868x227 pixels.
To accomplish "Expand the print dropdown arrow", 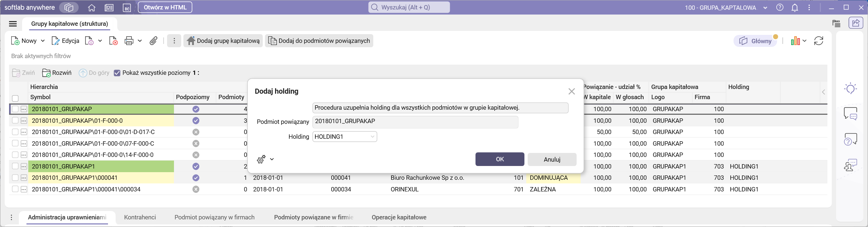I will pos(140,41).
